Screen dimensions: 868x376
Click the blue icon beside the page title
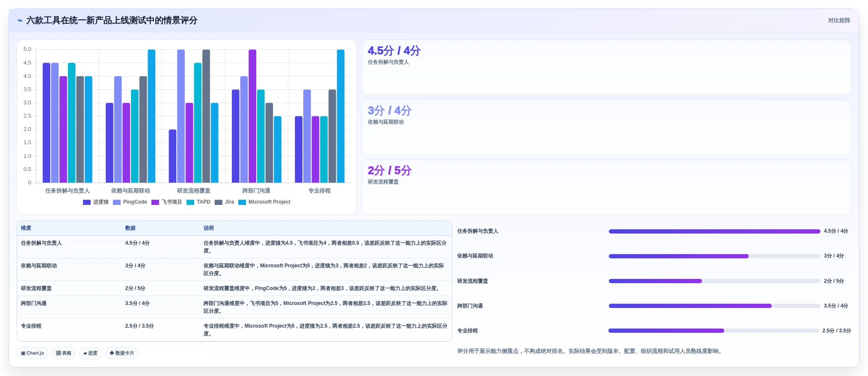click(x=20, y=21)
